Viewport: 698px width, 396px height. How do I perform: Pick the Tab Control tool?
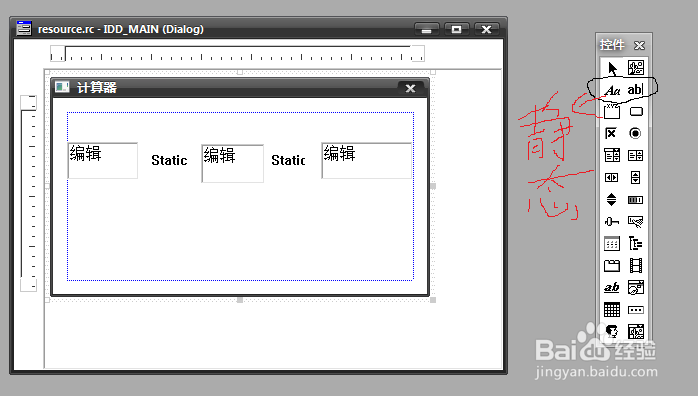pos(612,266)
